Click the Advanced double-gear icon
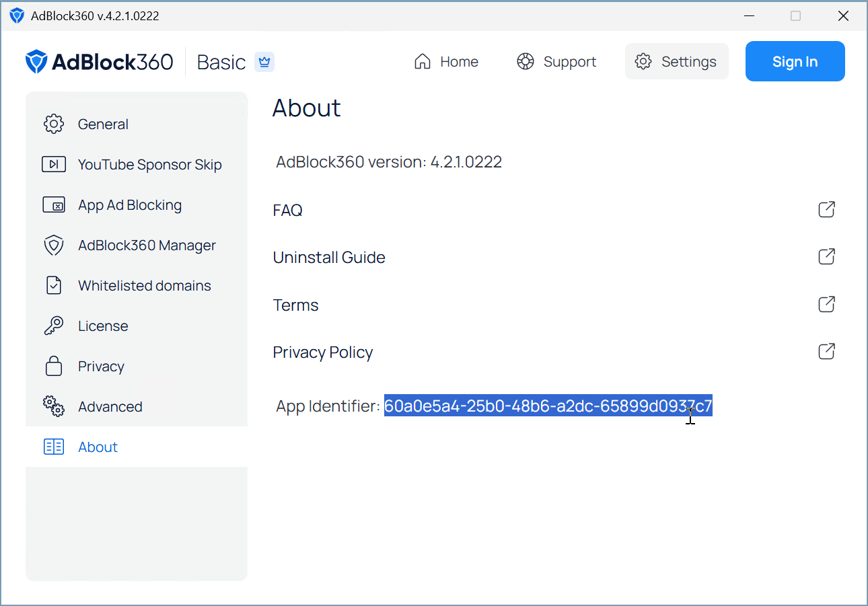868x606 pixels. 54,406
